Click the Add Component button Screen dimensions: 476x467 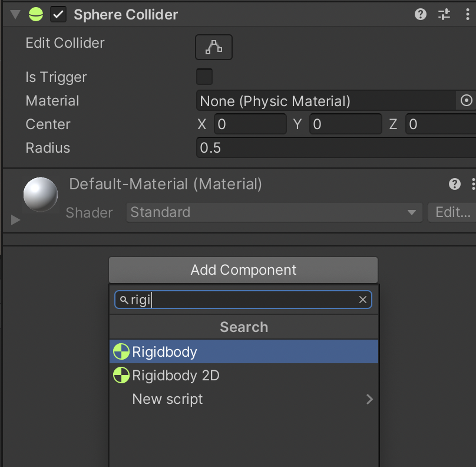(243, 270)
